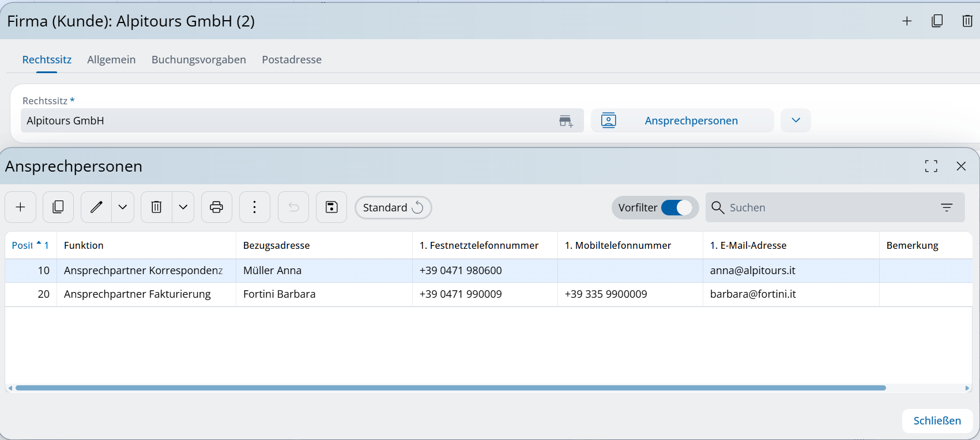Add a new contact person entry
The height and width of the screenshot is (440, 980).
[x=21, y=207]
